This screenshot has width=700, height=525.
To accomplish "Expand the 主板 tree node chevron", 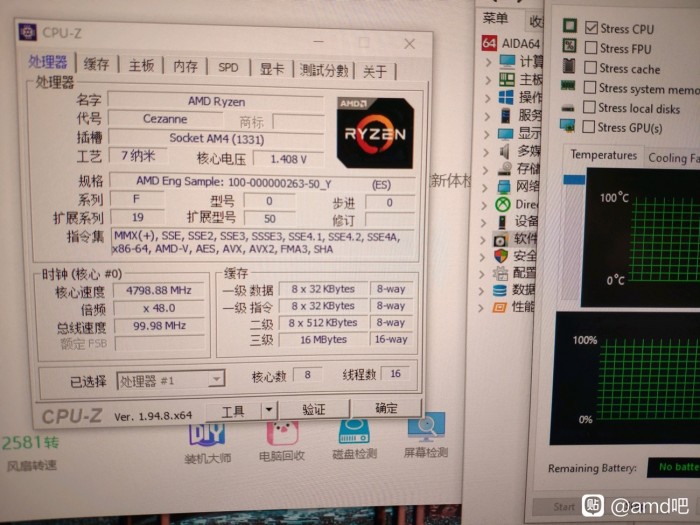I will tap(488, 80).
